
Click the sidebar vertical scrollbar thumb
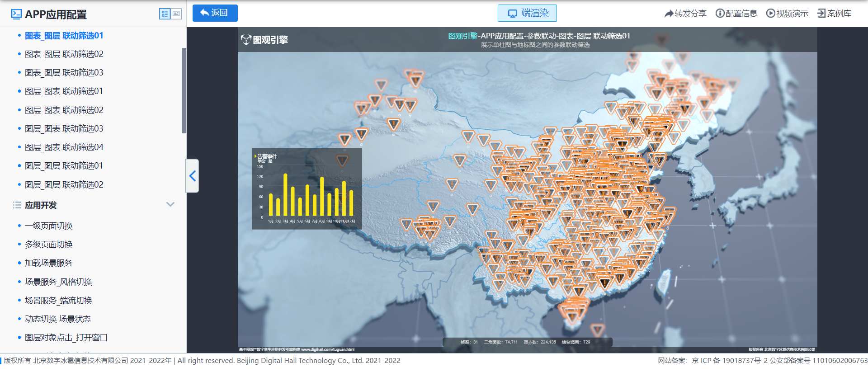click(x=184, y=90)
